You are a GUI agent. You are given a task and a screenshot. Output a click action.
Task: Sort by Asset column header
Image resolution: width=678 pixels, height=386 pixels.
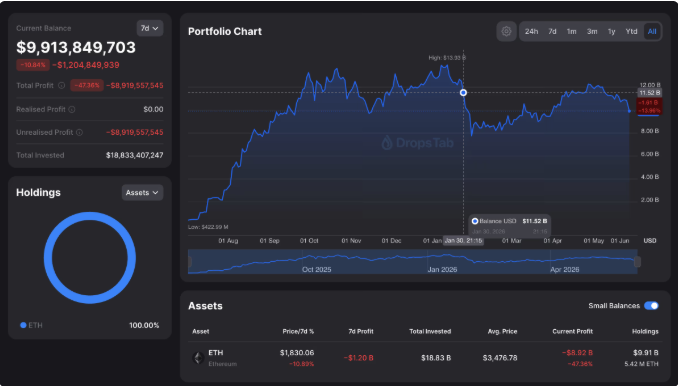(201, 332)
